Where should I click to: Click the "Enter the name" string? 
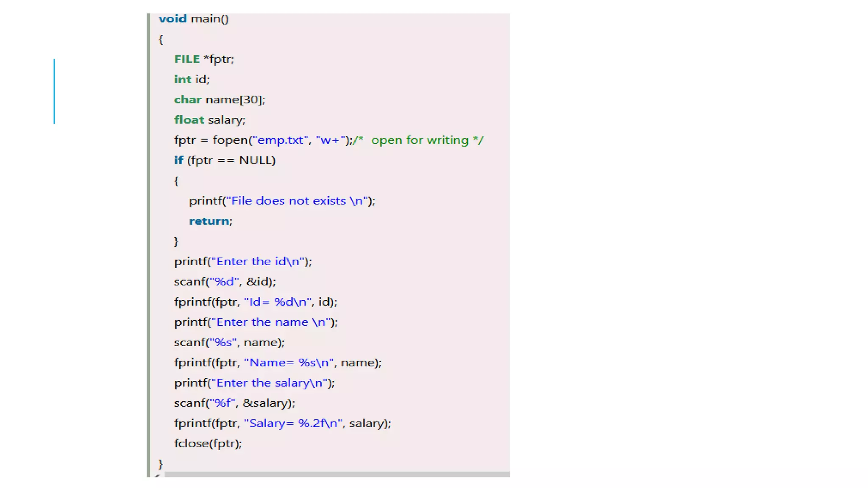pyautogui.click(x=270, y=322)
